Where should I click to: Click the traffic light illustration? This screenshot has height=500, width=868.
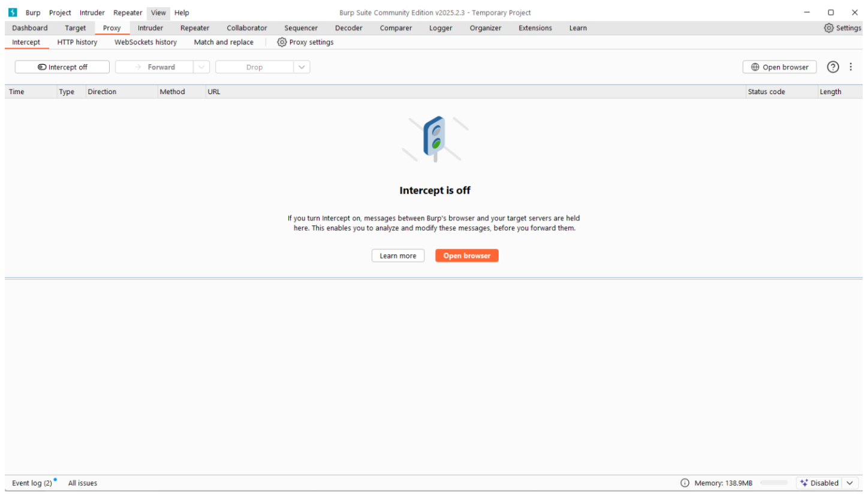tap(436, 139)
